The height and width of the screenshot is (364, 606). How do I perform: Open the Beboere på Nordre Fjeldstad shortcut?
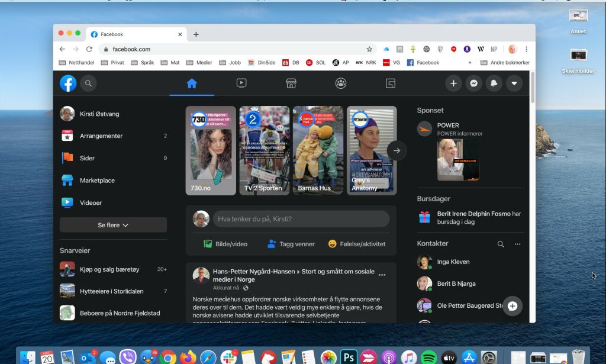113,313
